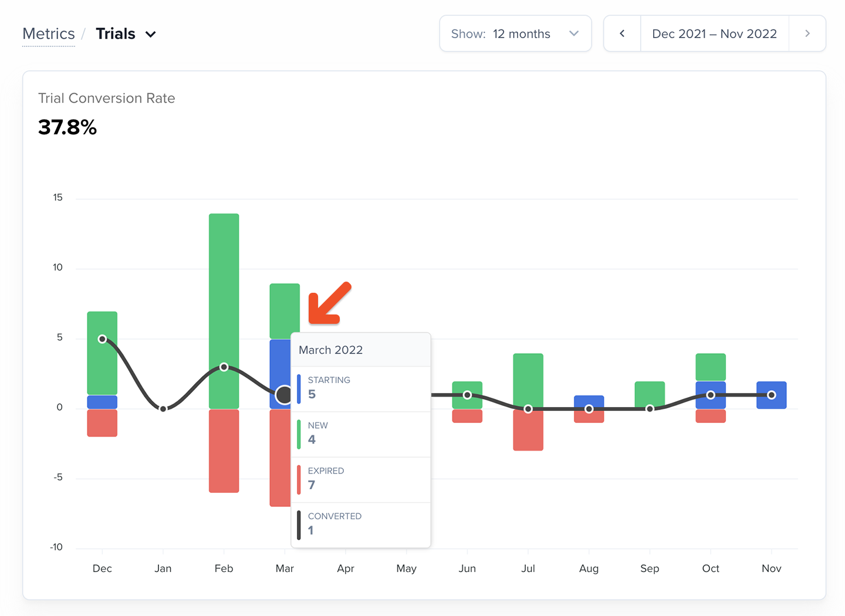Click the Metrics breadcrumb link
Viewport: 845px width, 616px height.
pos(49,34)
